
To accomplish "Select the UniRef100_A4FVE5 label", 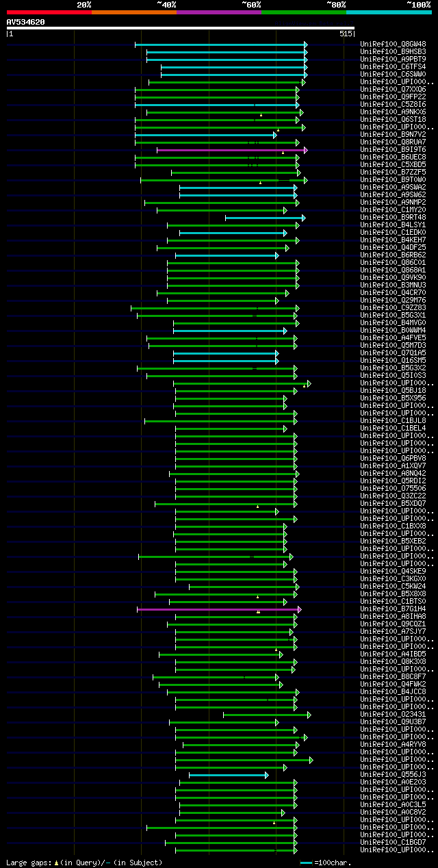I will tap(394, 337).
